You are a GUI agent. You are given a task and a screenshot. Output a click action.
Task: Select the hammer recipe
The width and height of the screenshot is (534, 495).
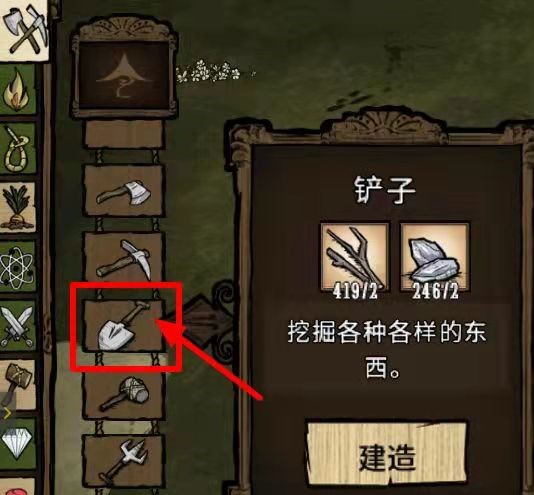[x=125, y=393]
